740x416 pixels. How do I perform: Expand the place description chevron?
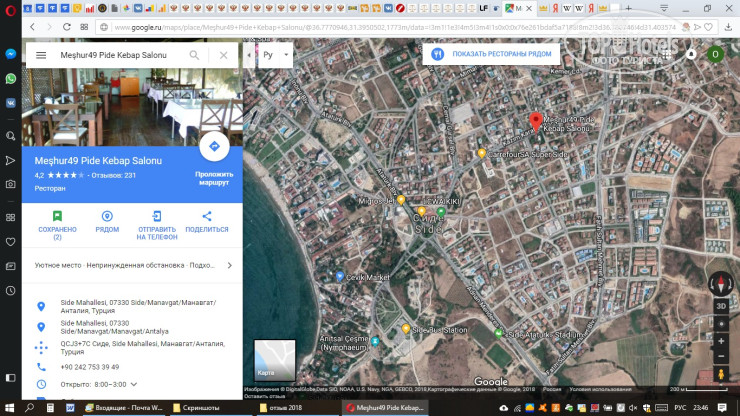click(229, 265)
